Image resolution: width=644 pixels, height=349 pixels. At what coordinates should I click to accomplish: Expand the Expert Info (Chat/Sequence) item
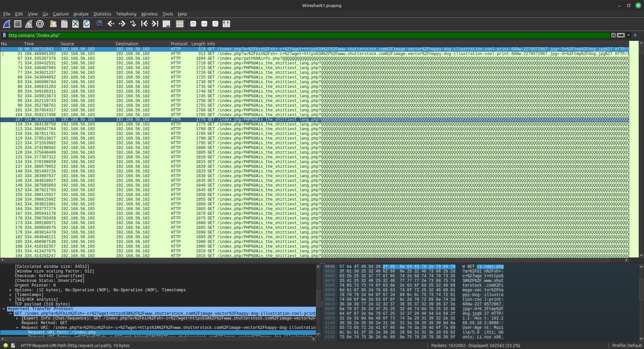17,318
